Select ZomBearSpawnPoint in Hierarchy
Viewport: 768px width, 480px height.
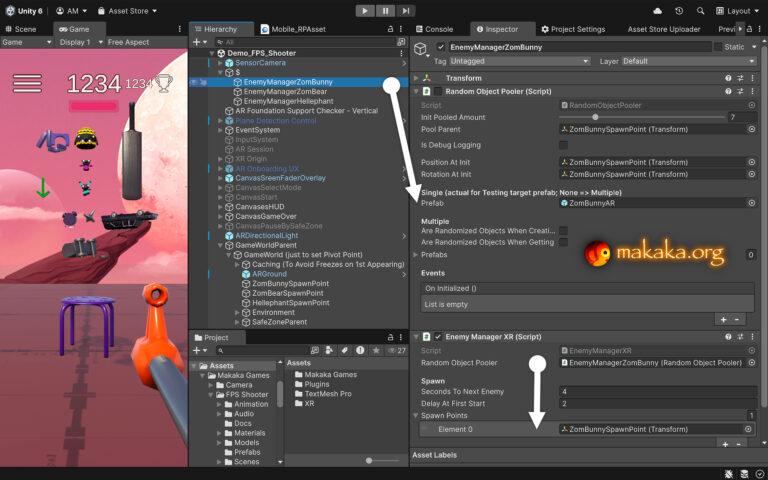288,293
